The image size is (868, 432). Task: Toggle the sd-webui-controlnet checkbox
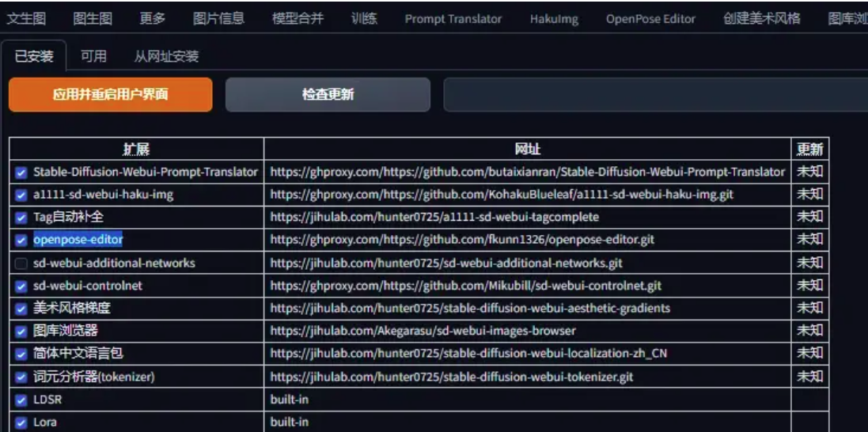pos(21,286)
